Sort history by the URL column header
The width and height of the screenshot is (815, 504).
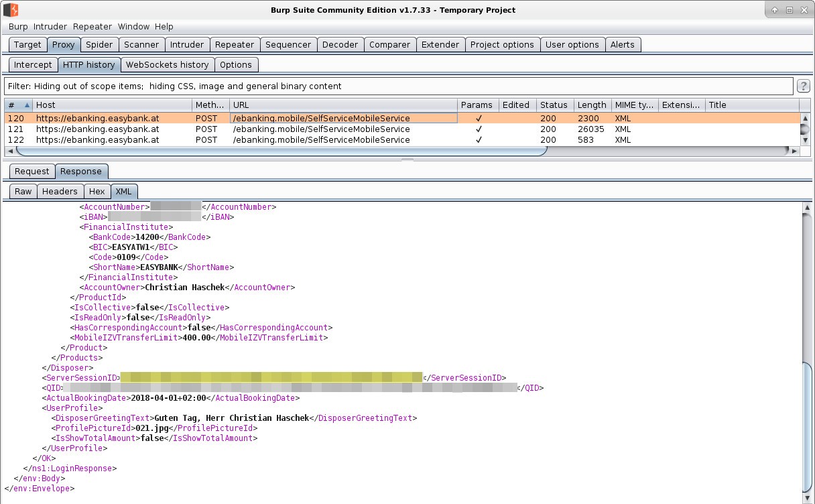tap(343, 105)
